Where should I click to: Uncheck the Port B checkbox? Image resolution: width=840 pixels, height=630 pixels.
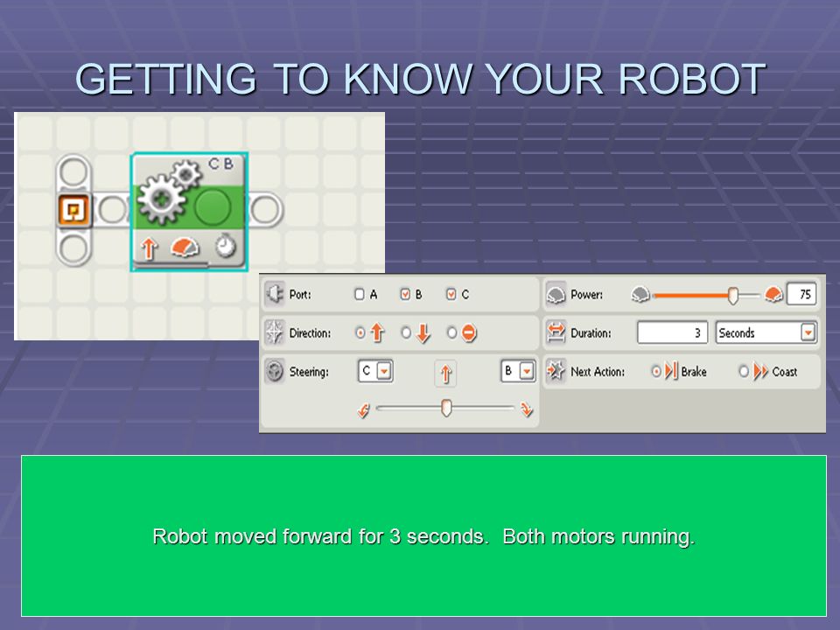[x=405, y=294]
